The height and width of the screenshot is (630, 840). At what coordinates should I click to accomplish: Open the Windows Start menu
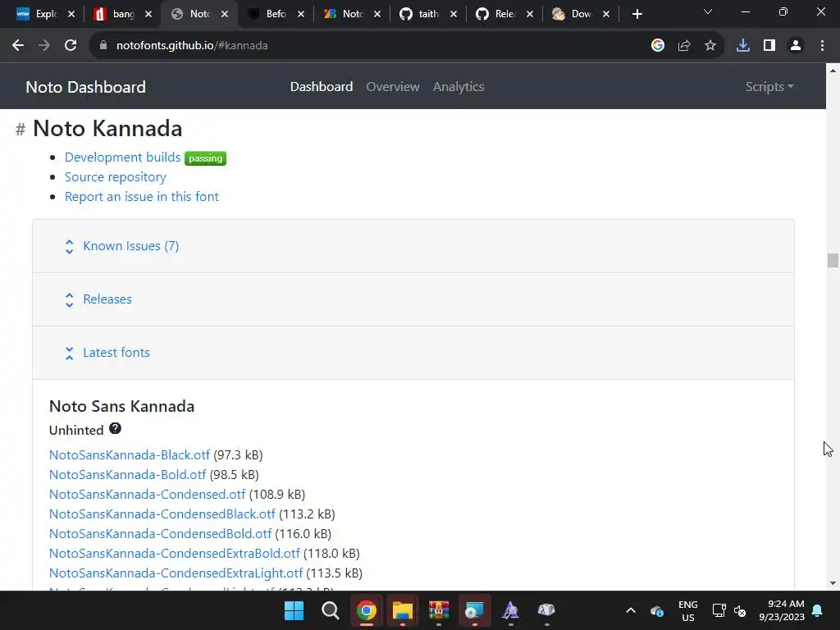(294, 610)
